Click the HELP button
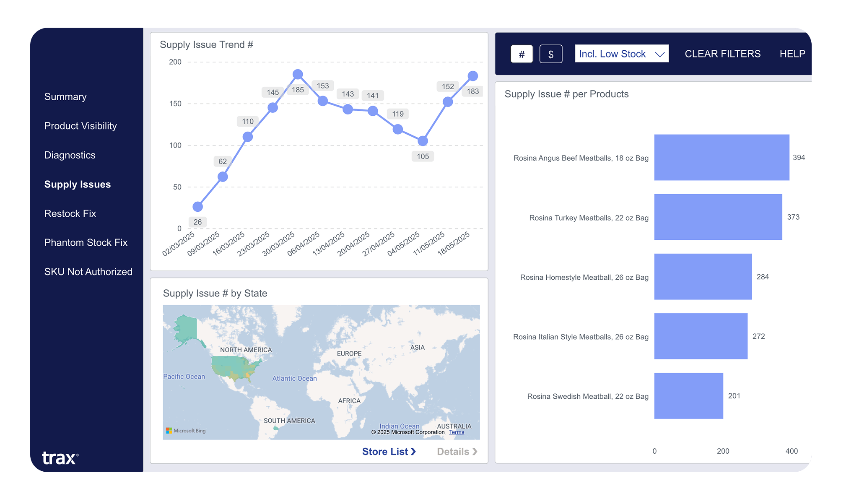 pos(792,54)
